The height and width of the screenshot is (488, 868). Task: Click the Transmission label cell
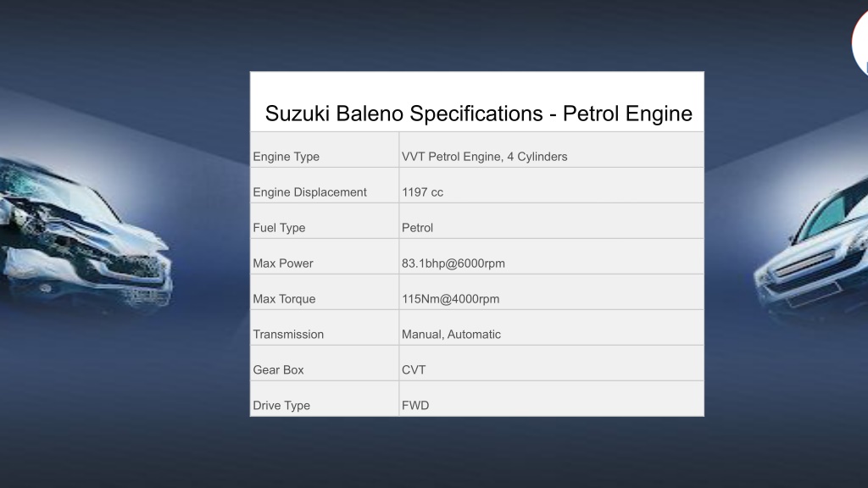coord(325,327)
